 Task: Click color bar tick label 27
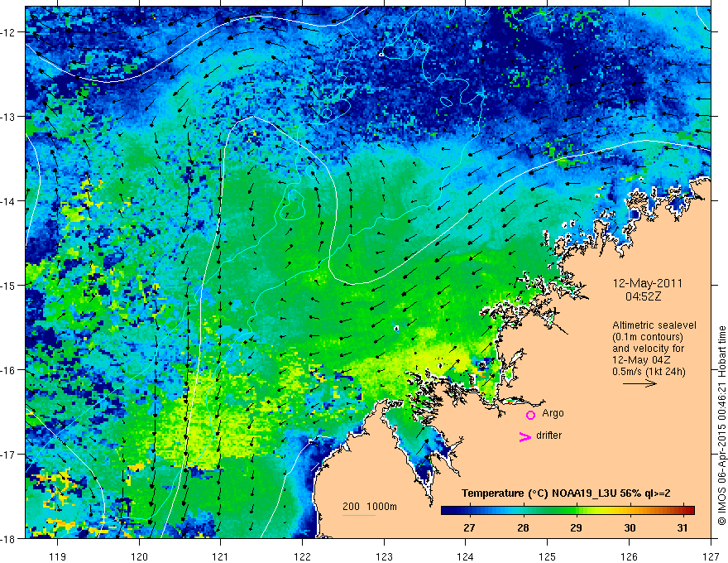click(x=469, y=527)
